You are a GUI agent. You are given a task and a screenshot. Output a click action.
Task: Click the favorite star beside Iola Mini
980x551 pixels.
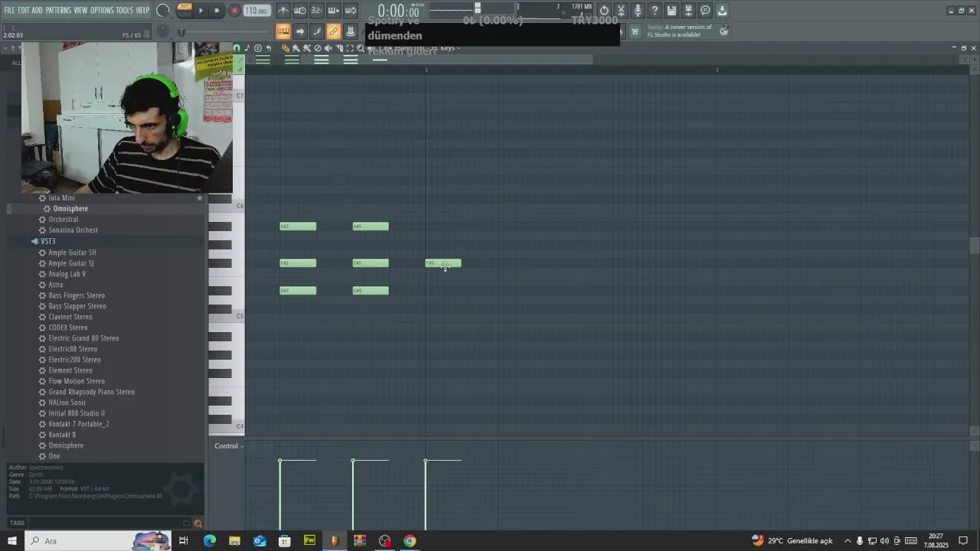pos(200,198)
